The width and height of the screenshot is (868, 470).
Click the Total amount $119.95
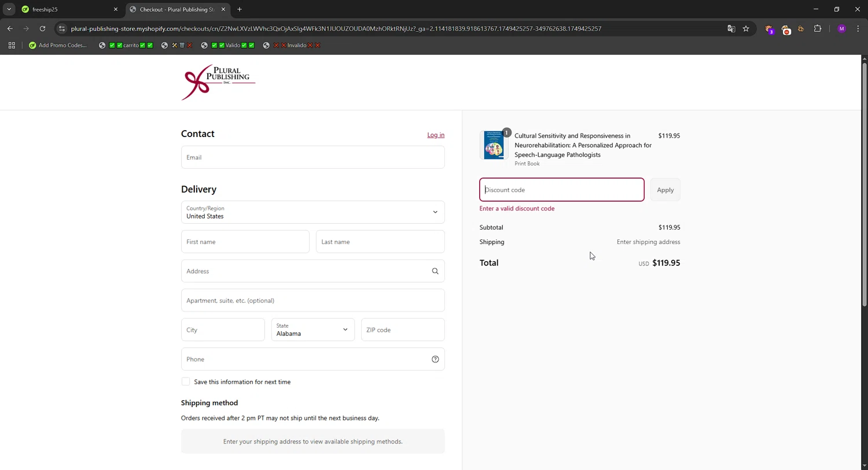[x=666, y=263]
